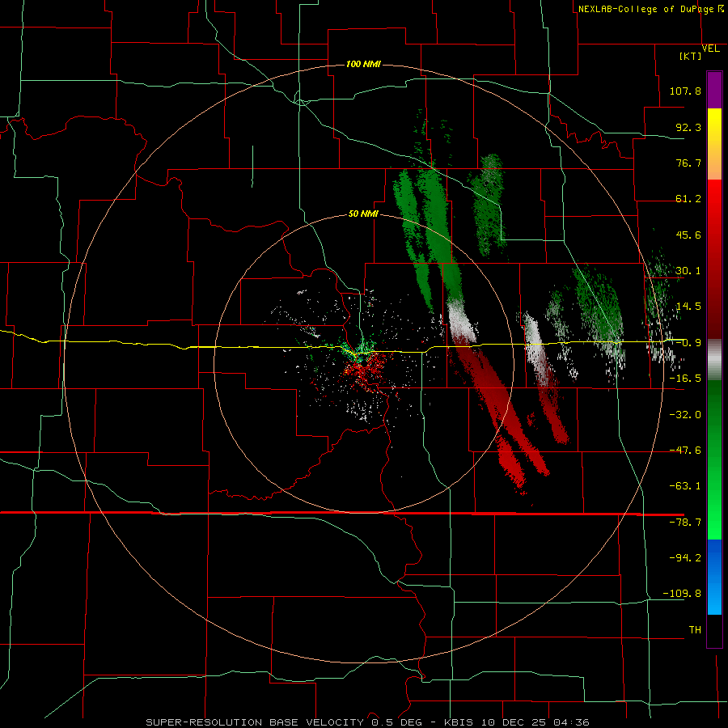Screen dimensions: 728x728
Task: Select the -109.8 legend value
Action: coord(682,594)
